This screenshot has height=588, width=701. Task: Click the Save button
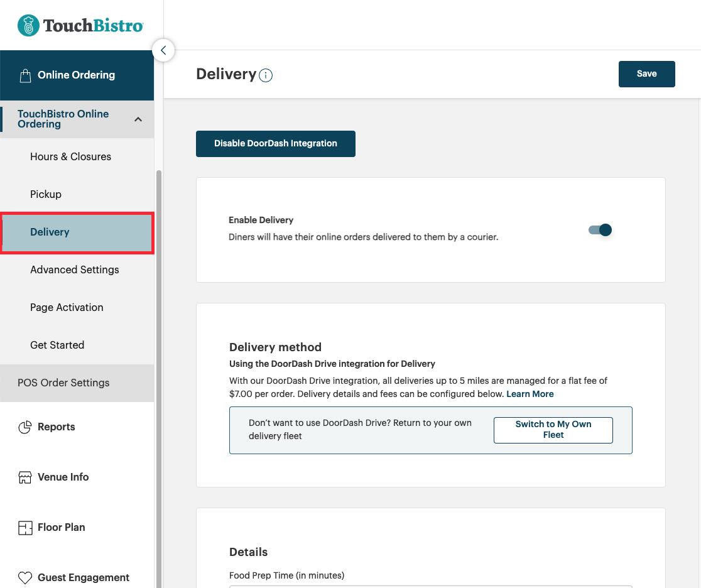point(646,73)
